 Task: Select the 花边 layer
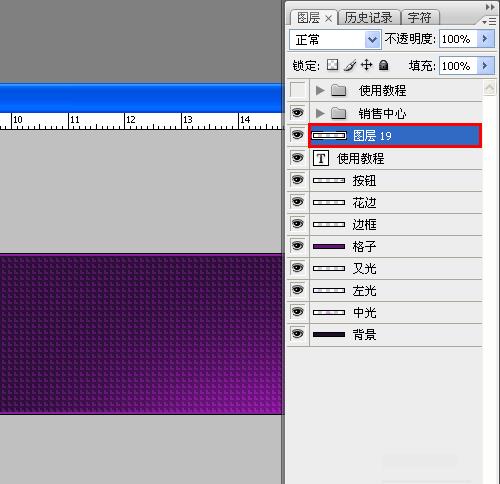tap(396, 202)
